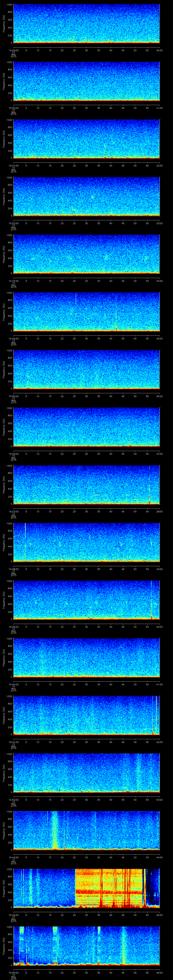Click the 19:29:00 start time label
This screenshot has width=173, height=980.
13,50
